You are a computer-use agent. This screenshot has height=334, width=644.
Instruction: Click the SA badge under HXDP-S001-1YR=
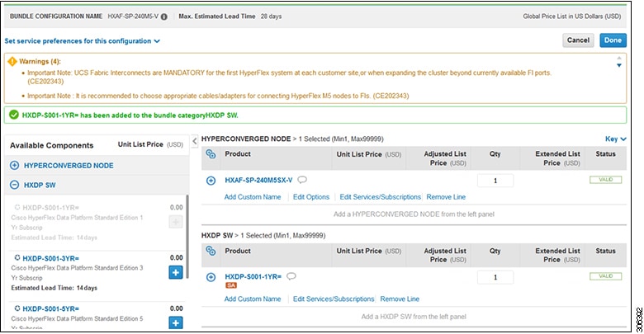point(231,285)
